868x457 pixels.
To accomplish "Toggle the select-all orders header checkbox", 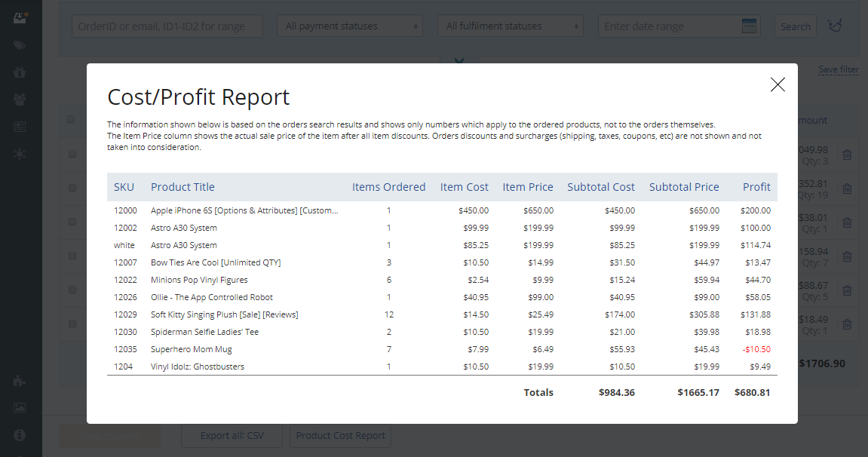I will 71,119.
